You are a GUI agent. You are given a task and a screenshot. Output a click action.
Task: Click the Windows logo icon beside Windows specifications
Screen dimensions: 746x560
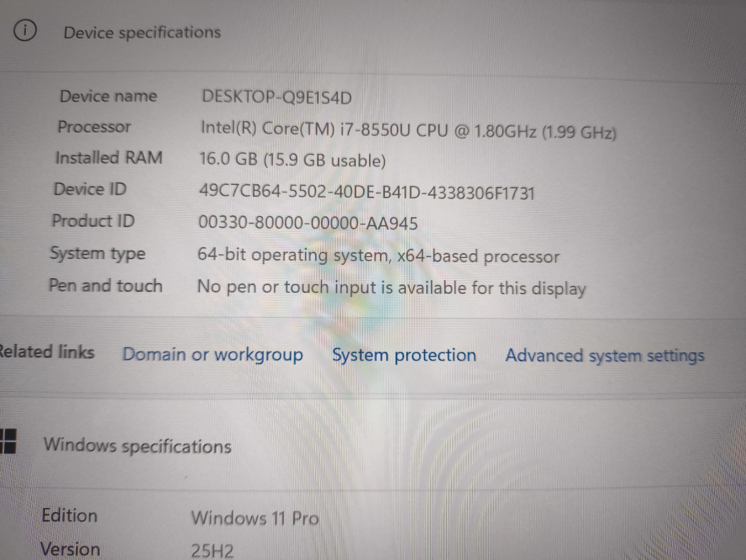coord(7,441)
